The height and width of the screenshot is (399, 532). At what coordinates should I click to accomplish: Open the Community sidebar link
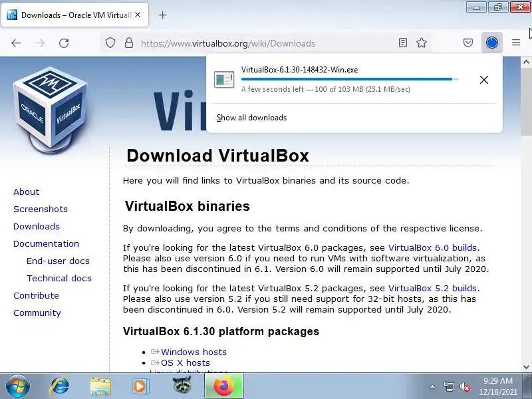coord(37,313)
